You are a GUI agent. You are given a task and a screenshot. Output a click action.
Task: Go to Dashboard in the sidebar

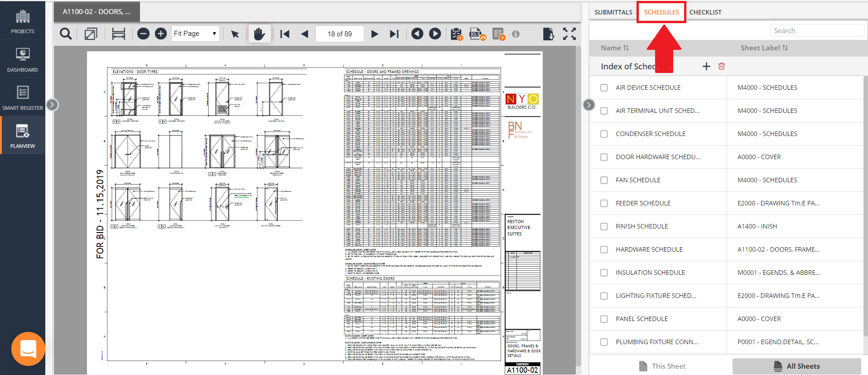click(23, 60)
